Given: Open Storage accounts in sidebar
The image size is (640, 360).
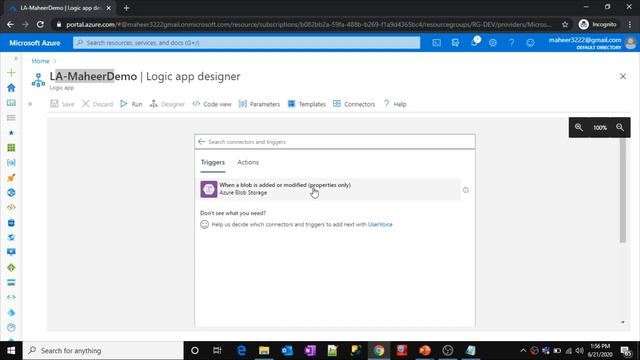Looking at the screenshot, I should tap(11, 282).
